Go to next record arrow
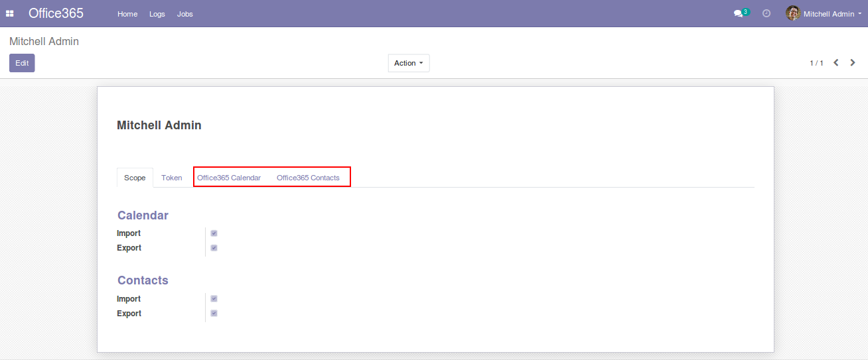The width and height of the screenshot is (868, 360). 853,63
